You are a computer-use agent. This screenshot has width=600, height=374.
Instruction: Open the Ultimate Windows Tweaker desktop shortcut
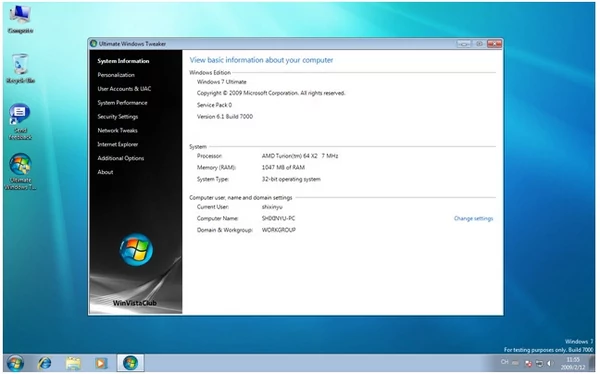pos(20,171)
